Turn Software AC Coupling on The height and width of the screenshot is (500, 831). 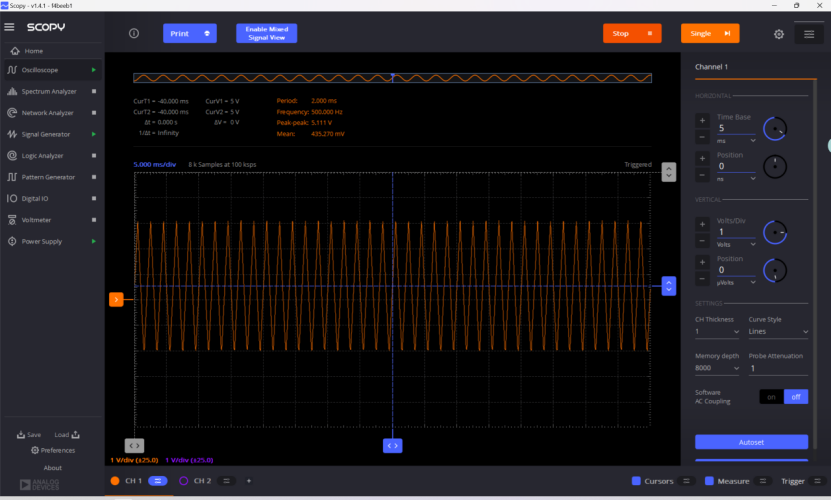point(772,397)
